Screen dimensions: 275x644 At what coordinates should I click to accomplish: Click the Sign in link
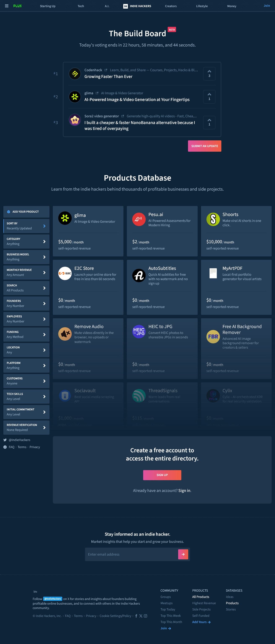click(x=184, y=490)
